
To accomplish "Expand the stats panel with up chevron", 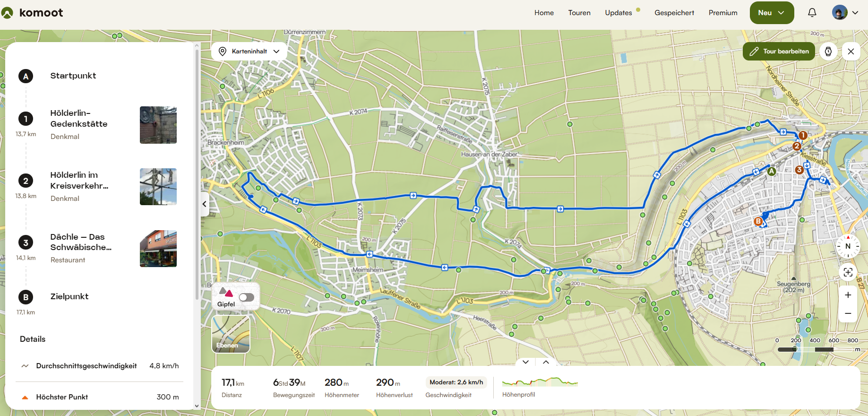I will click(546, 362).
